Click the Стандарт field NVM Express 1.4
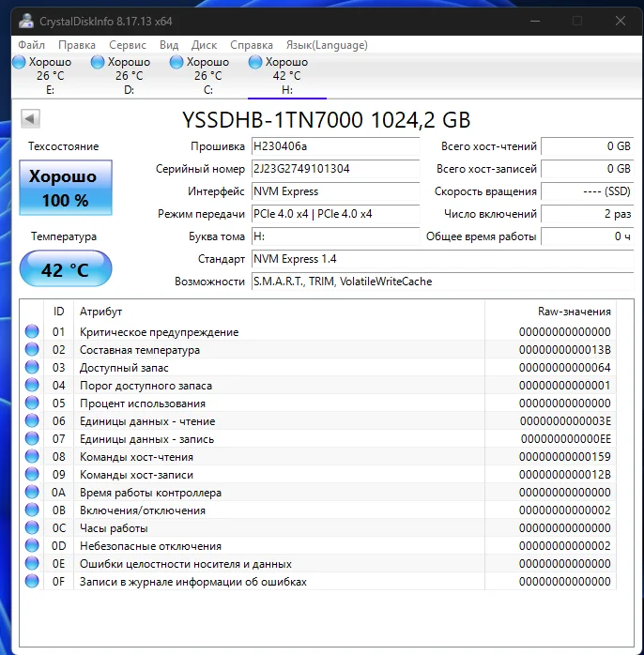The image size is (644, 655). pos(442,259)
